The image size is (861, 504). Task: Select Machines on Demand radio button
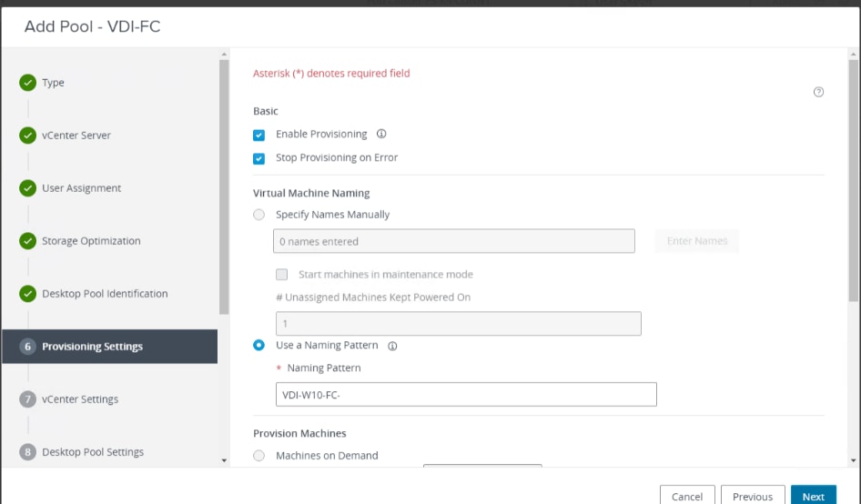[x=259, y=456]
